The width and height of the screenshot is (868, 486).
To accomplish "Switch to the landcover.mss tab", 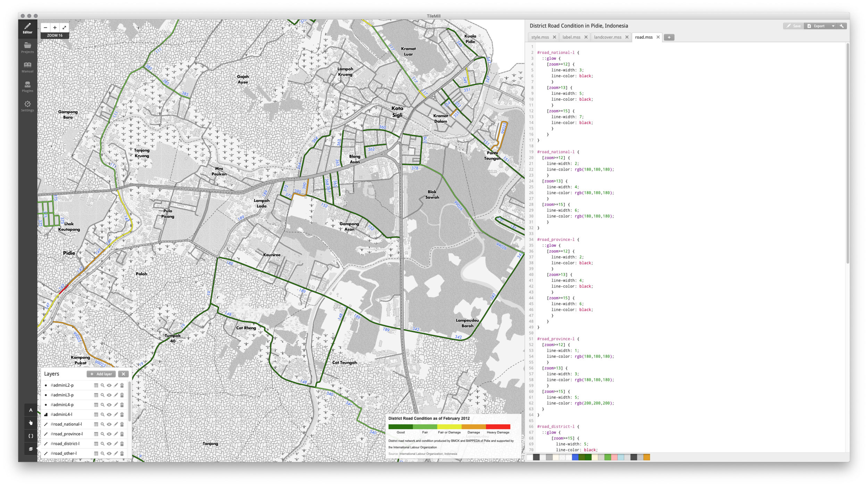I will 608,37.
